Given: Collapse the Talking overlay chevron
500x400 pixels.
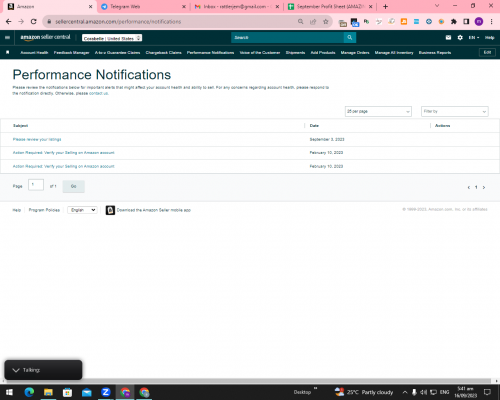Looking at the screenshot, I should (16, 370).
